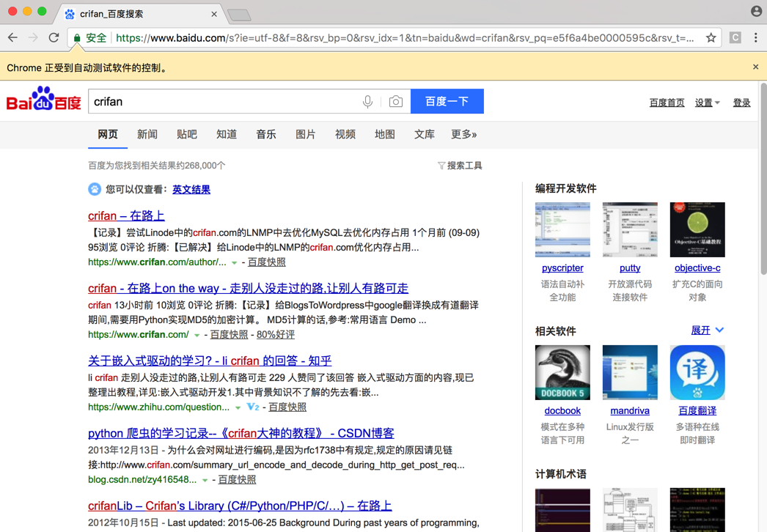Image resolution: width=767 pixels, height=532 pixels.
Task: Expand arrow next to zhihu.com/question URL
Action: pos(238,408)
